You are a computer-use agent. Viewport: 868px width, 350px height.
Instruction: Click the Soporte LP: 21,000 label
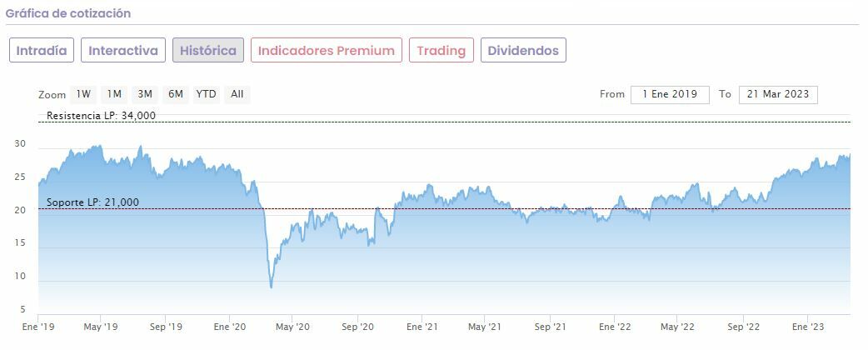tap(93, 202)
